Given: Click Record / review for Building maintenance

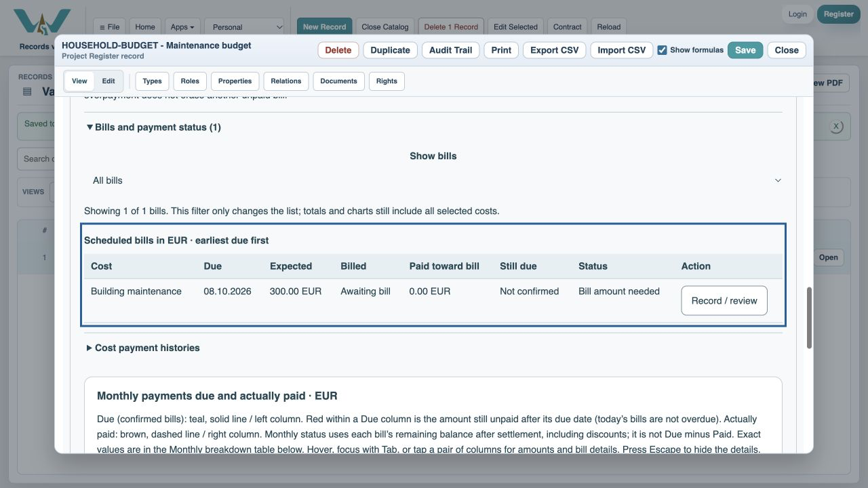Looking at the screenshot, I should click(x=724, y=301).
